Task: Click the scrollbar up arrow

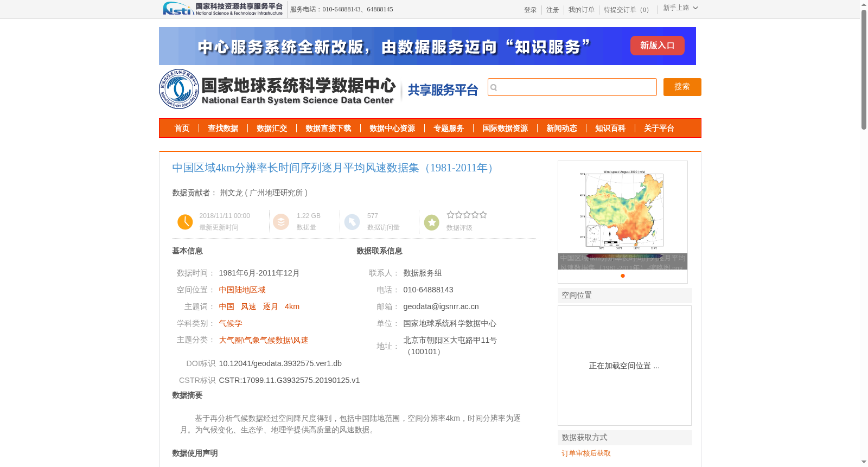Action: coord(864,4)
